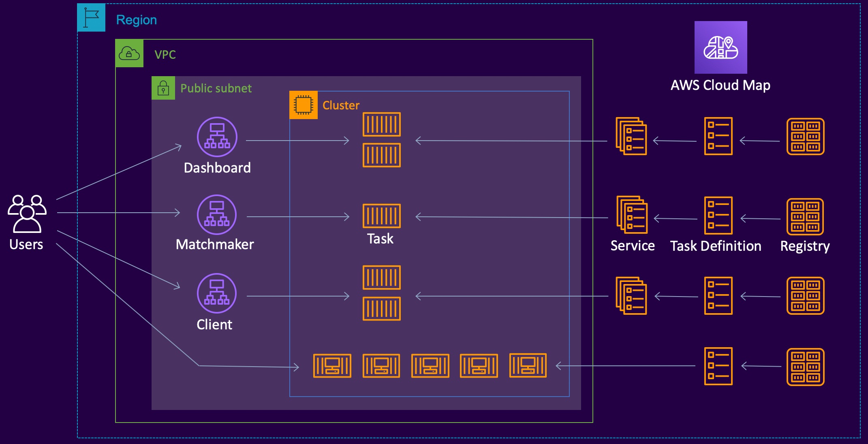Click the first instance icon in bottom row
Screen dimensions: 868x444
332,366
